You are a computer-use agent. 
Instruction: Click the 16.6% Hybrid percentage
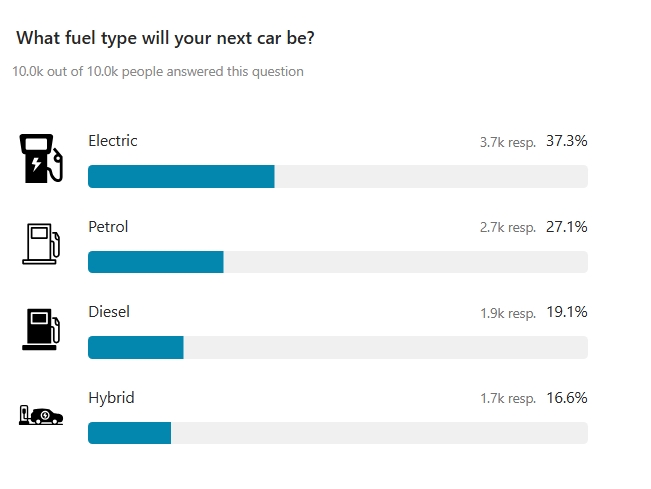coord(566,398)
